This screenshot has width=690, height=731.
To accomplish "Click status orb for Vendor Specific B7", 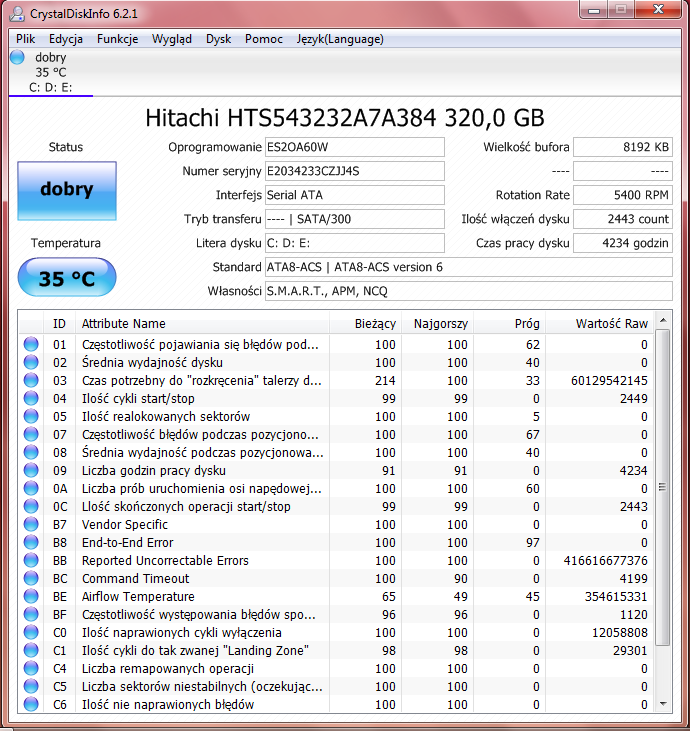I will tap(31, 524).
